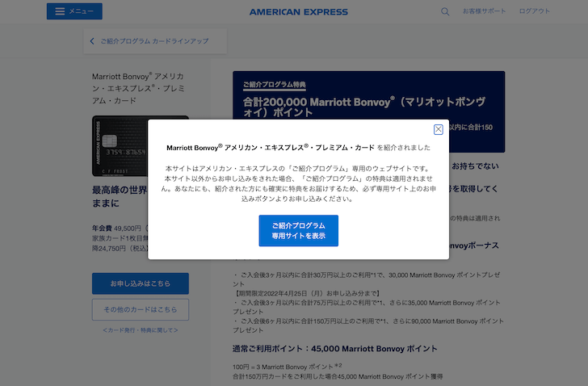The width and height of the screenshot is (588, 386).
Task: Go back to ご紹介プログラム カードラインアップ
Action: [x=154, y=41]
